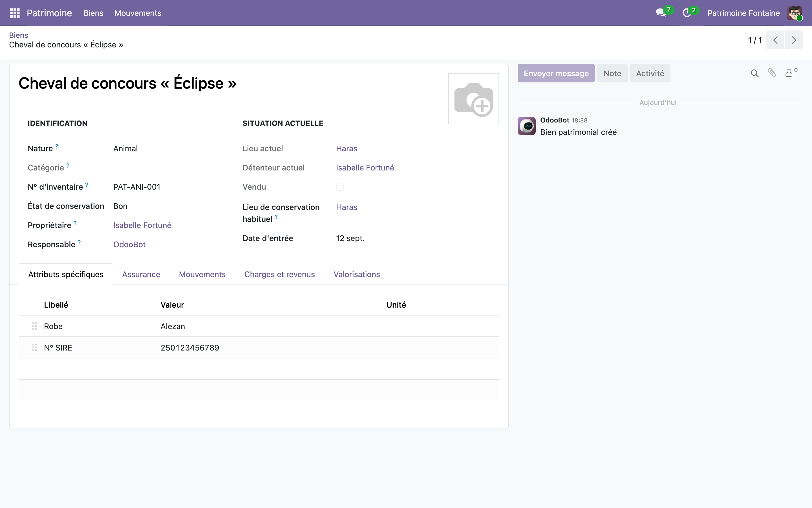Open the attachments paperclip icon
Viewport: 812px width, 508px height.
click(x=772, y=73)
